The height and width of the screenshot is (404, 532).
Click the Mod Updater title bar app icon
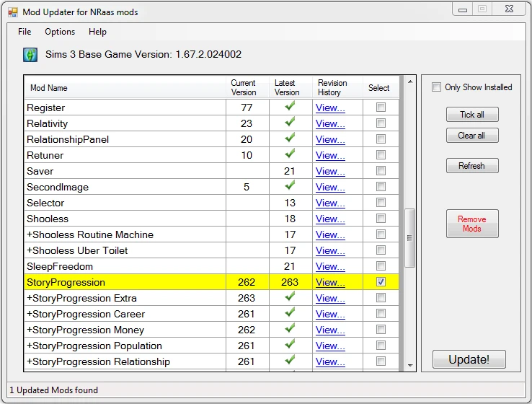13,12
